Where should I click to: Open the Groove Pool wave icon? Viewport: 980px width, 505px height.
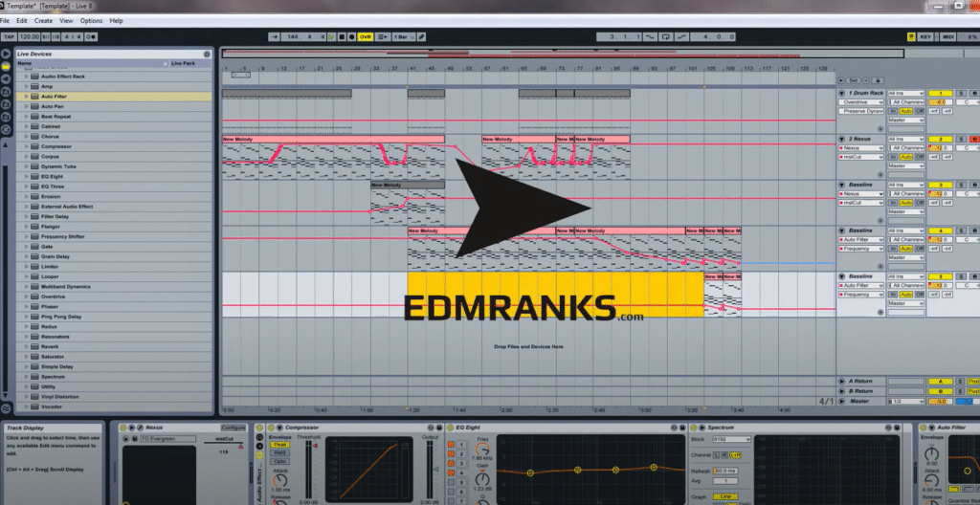click(x=7, y=408)
